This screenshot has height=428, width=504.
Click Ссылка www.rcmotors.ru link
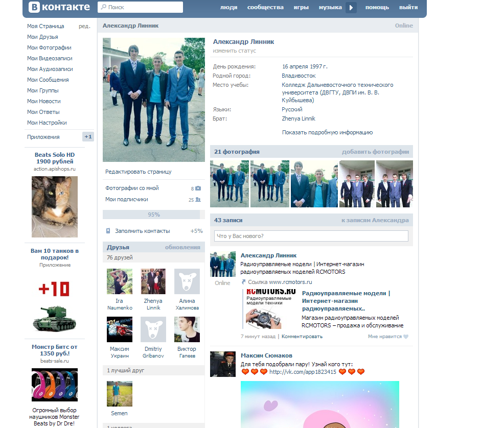point(280,282)
